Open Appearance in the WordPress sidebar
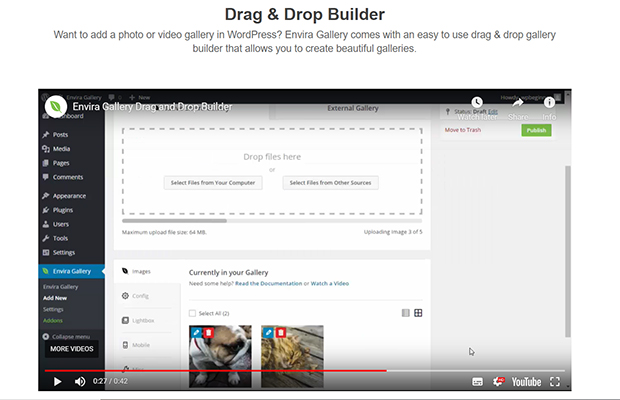The width and height of the screenshot is (620, 400). click(x=69, y=196)
